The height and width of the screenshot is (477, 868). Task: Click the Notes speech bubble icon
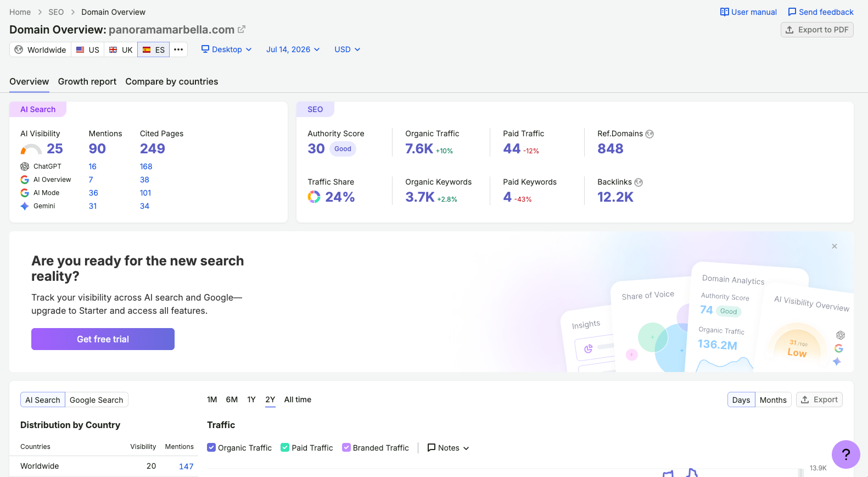[432, 447]
